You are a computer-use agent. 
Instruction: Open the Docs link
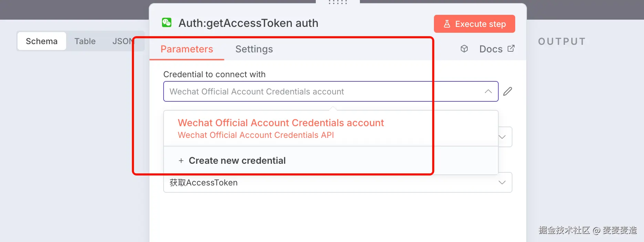click(x=491, y=49)
